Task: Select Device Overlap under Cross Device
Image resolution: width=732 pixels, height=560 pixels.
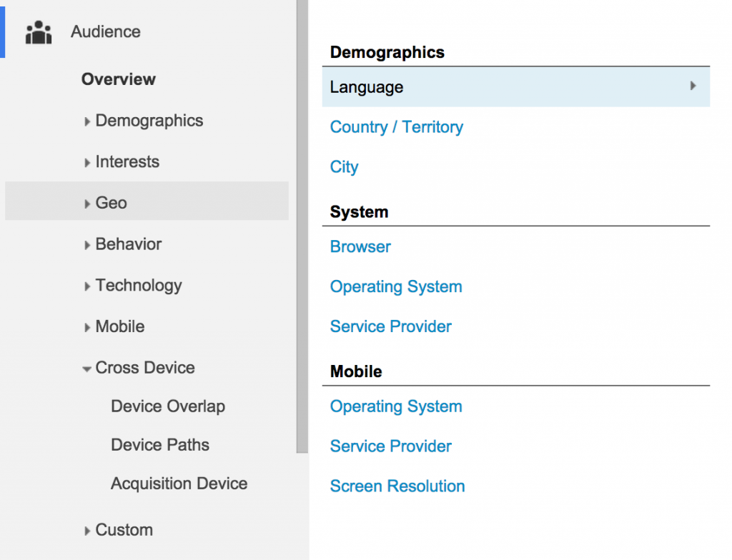Action: (168, 406)
